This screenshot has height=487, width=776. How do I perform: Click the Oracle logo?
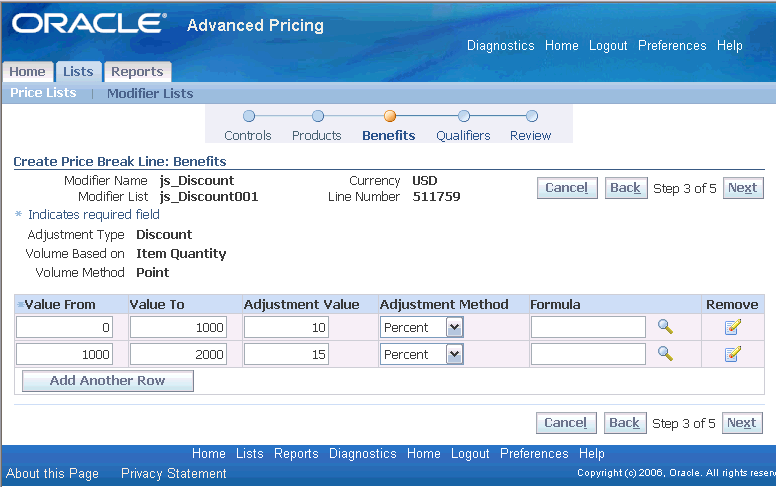tap(89, 23)
